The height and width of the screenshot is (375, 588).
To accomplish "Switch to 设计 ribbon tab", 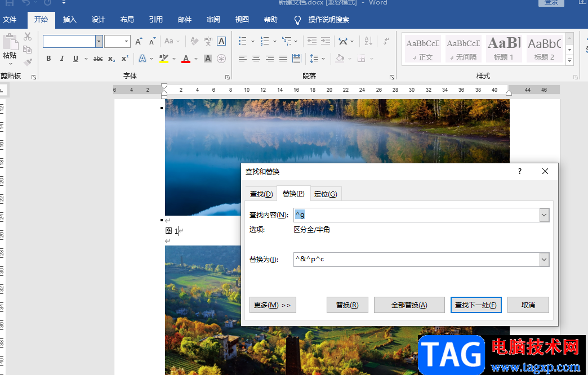I will click(98, 20).
